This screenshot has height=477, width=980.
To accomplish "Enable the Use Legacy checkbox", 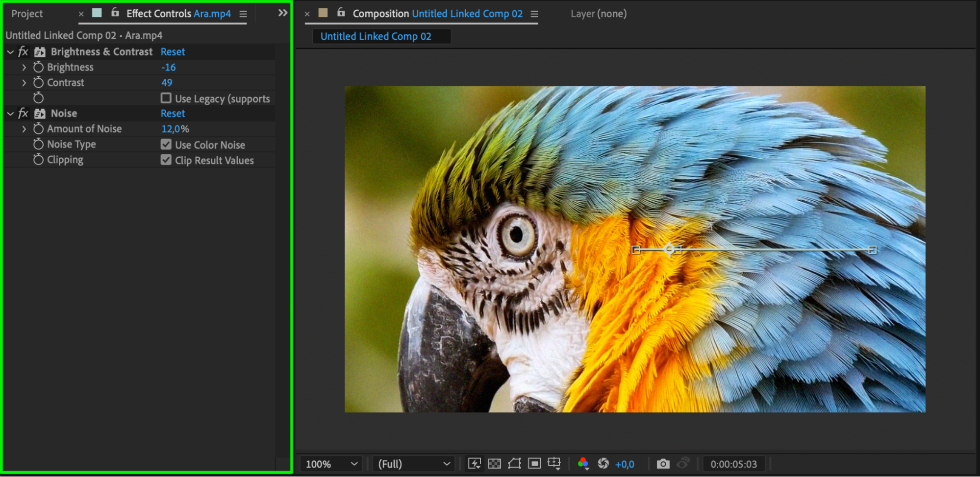I will (x=166, y=98).
